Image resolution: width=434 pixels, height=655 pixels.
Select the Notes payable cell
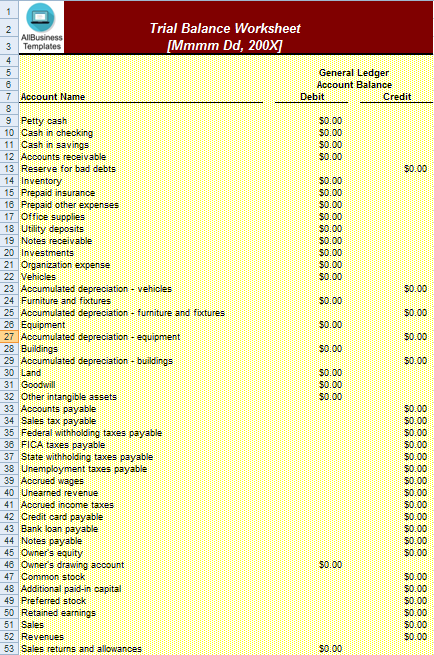click(51, 541)
